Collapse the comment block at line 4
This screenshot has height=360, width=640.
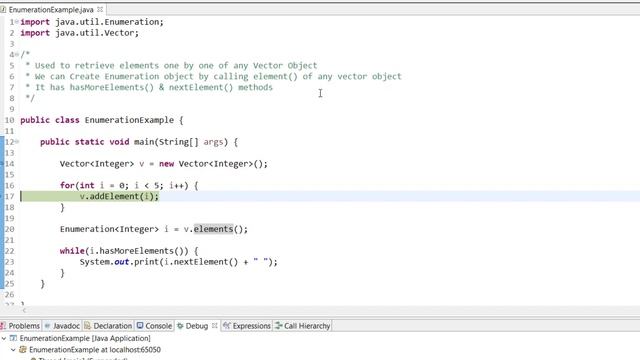(x=17, y=54)
